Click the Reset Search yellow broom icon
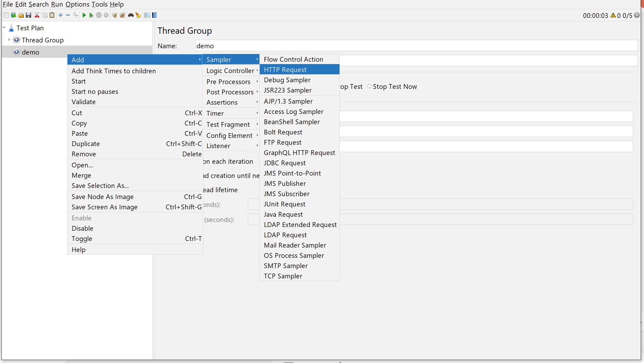 pyautogui.click(x=138, y=15)
